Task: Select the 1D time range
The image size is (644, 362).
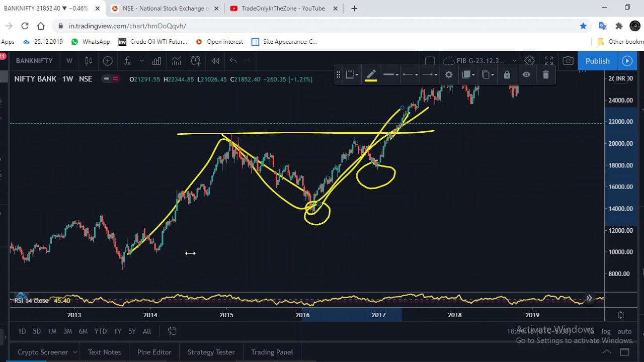Action: (22, 331)
